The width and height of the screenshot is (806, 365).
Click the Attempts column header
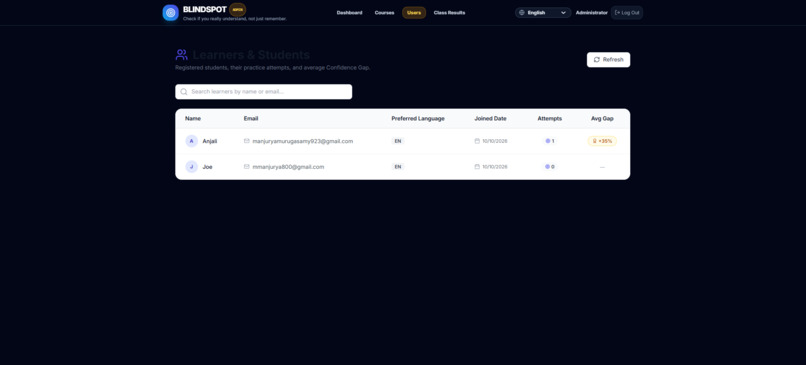tap(549, 118)
